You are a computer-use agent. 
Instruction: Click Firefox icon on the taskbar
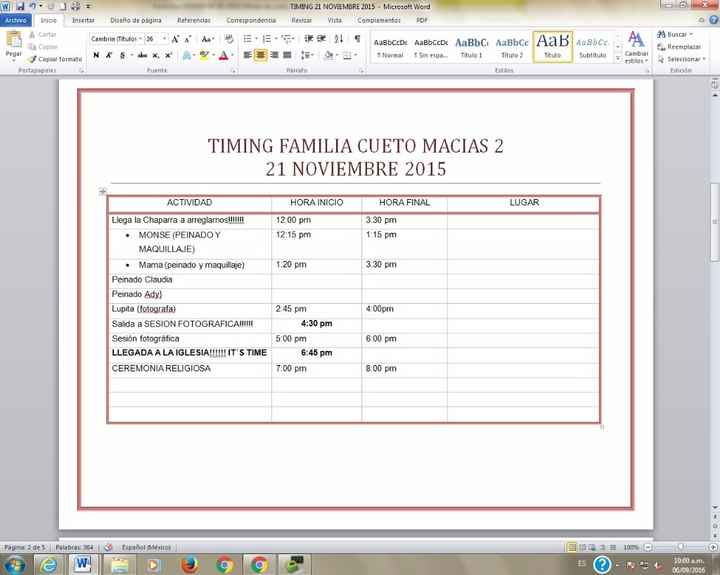pos(190,564)
